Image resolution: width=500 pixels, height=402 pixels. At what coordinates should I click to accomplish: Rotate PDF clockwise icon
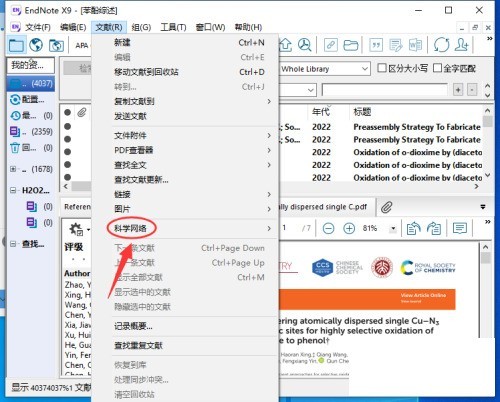pos(434,228)
